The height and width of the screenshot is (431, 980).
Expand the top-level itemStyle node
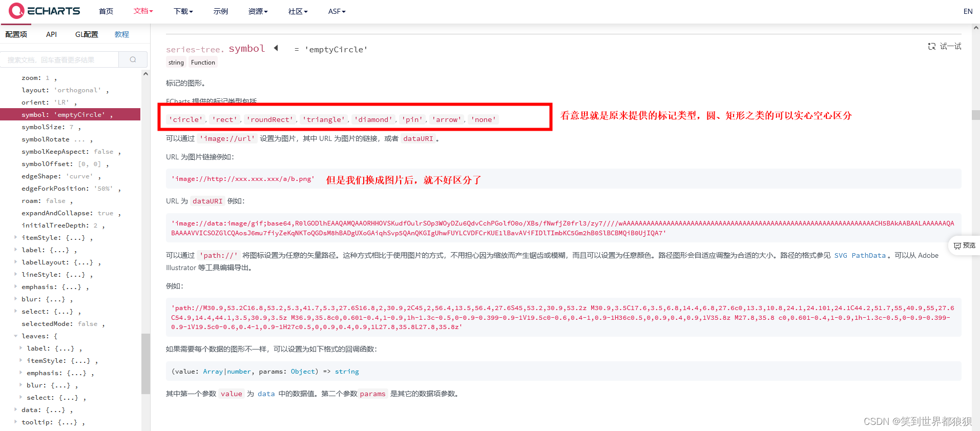pyautogui.click(x=16, y=237)
